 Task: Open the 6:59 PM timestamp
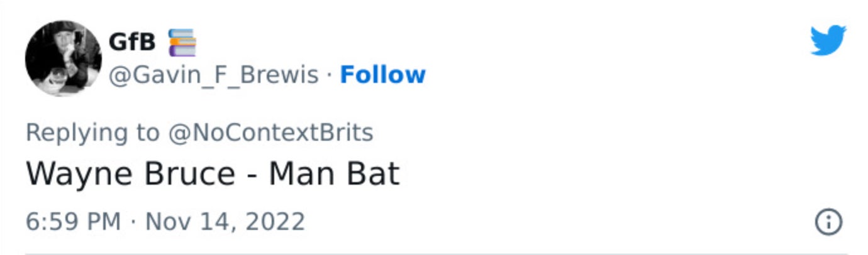pyautogui.click(x=73, y=222)
